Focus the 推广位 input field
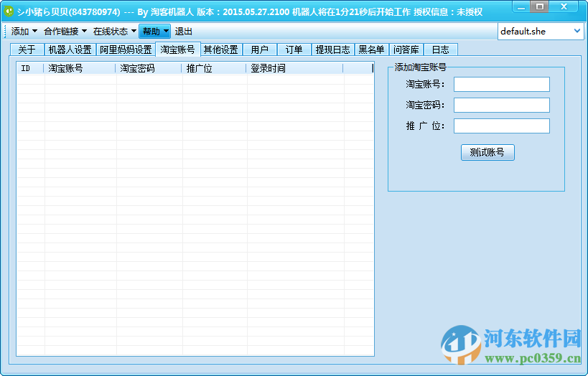Viewport: 588px width, 376px height. [x=502, y=126]
